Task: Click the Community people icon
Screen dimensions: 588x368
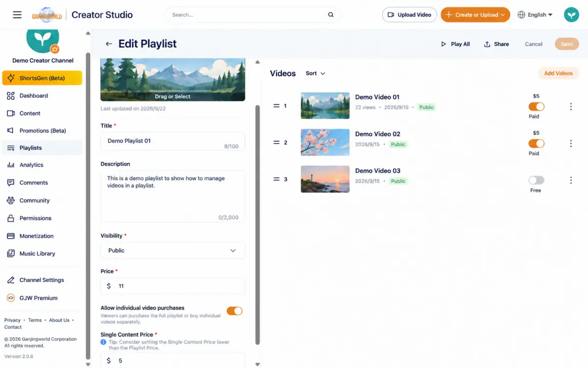Action: 11,200
